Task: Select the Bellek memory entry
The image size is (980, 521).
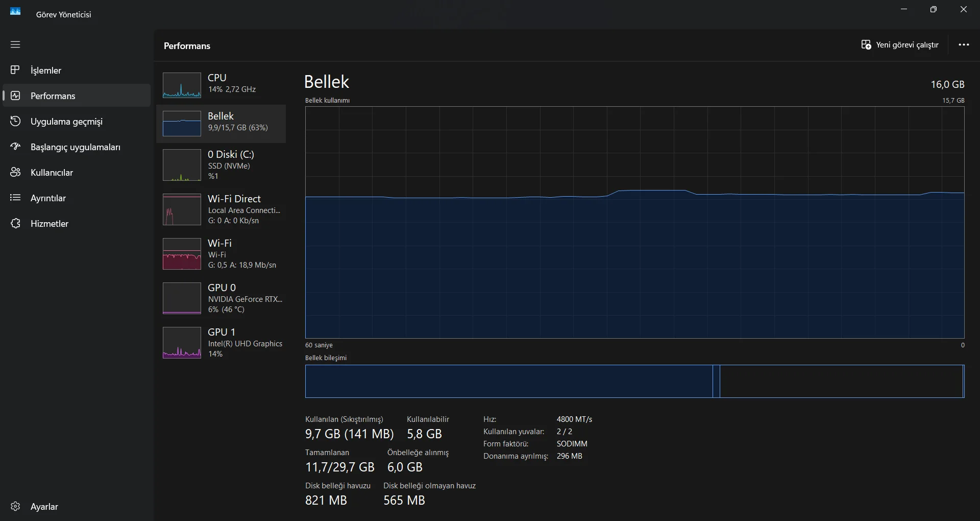Action: (x=221, y=124)
